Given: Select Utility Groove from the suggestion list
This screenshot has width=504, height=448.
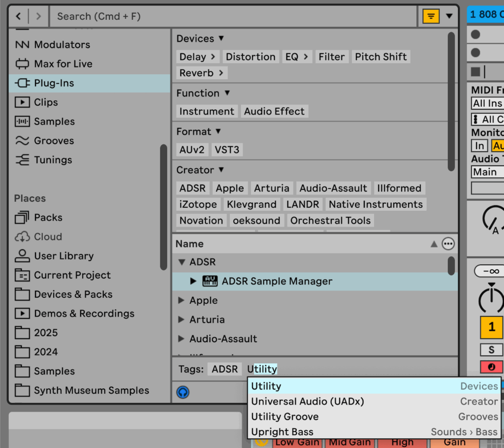Looking at the screenshot, I should tap(284, 416).
